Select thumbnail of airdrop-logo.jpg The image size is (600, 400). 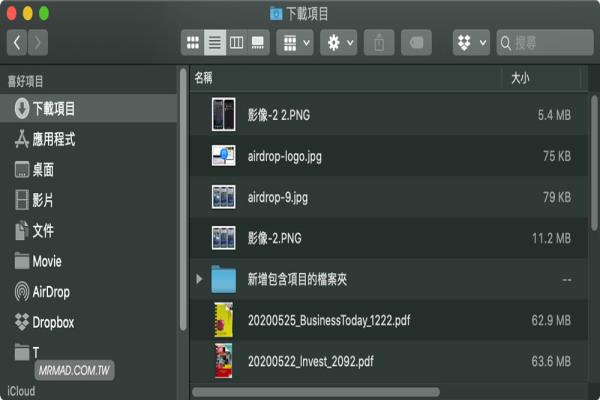tap(223, 155)
